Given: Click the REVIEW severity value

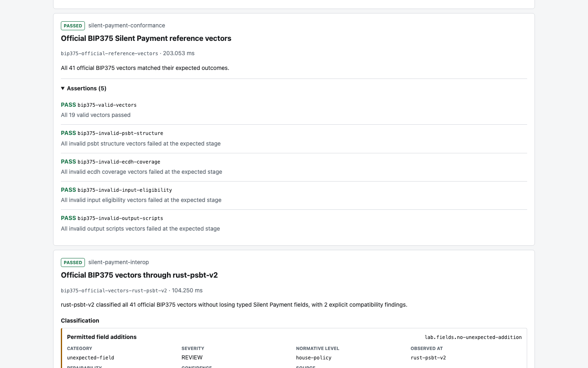Looking at the screenshot, I should click(192, 357).
